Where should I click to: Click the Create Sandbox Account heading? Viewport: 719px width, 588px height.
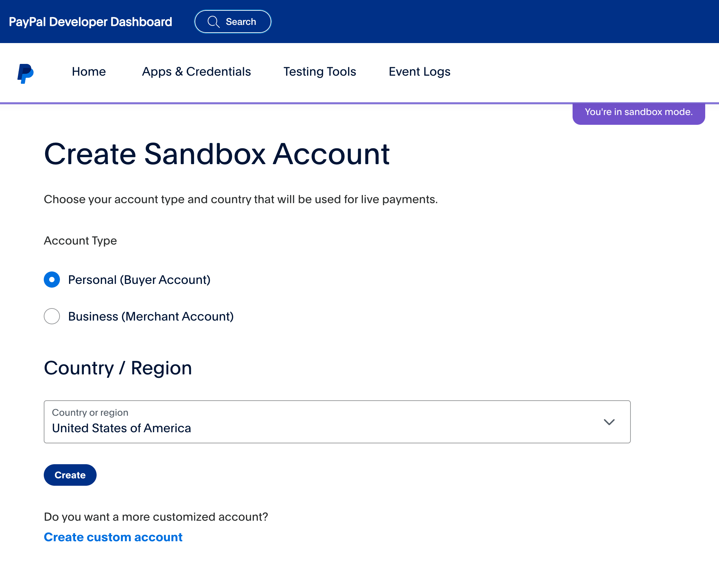pos(217,154)
